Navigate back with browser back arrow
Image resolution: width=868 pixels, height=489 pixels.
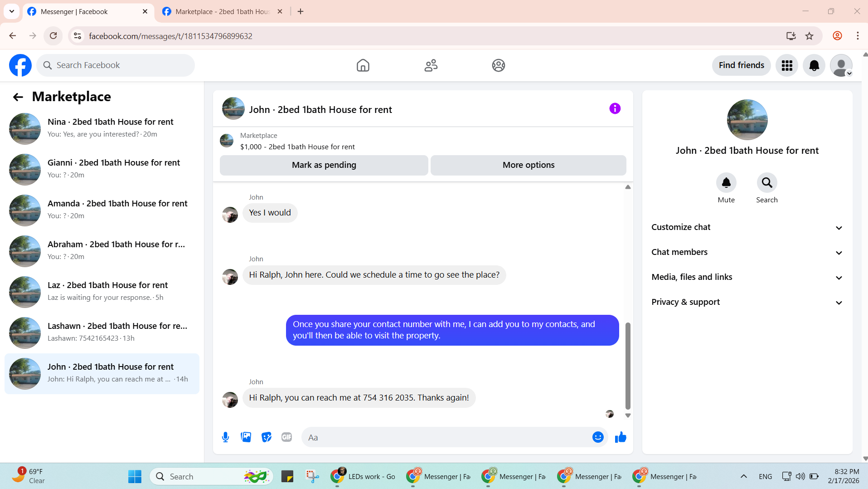pyautogui.click(x=13, y=36)
